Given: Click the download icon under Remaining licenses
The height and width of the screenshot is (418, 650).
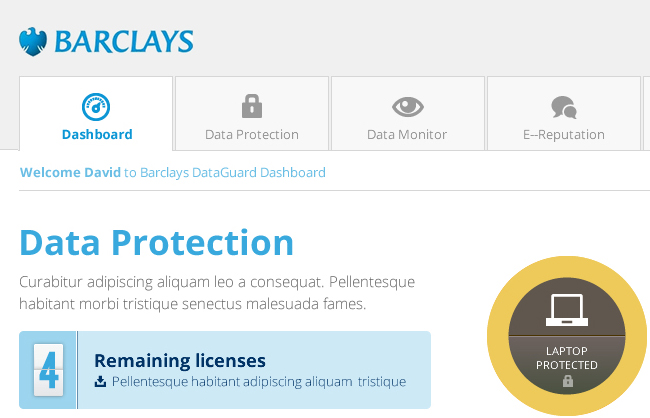Looking at the screenshot, I should tap(100, 381).
